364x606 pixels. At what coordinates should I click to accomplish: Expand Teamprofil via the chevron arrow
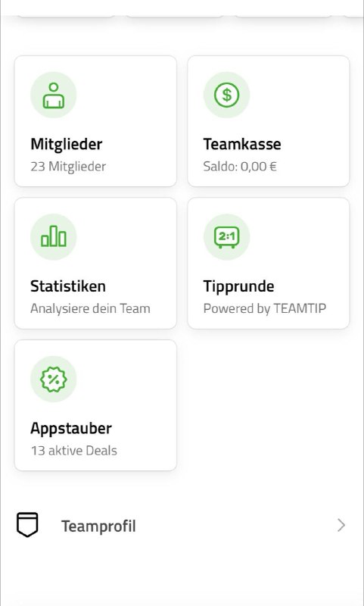341,525
